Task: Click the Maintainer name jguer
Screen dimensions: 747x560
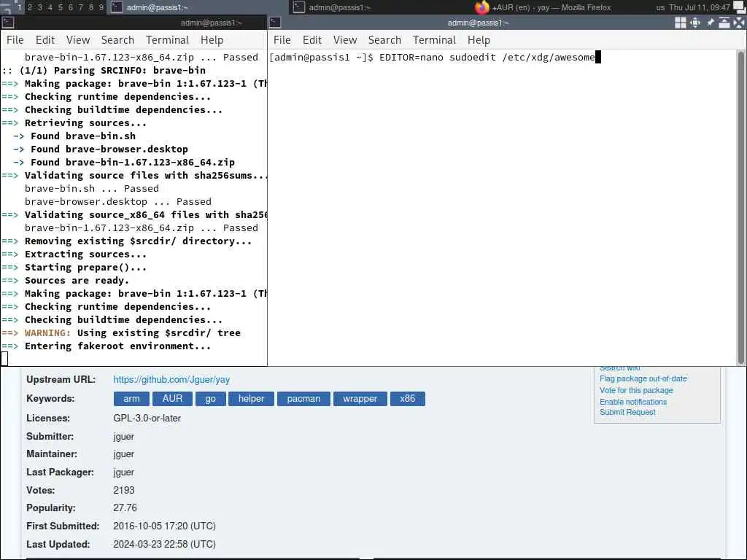Action: (123, 454)
